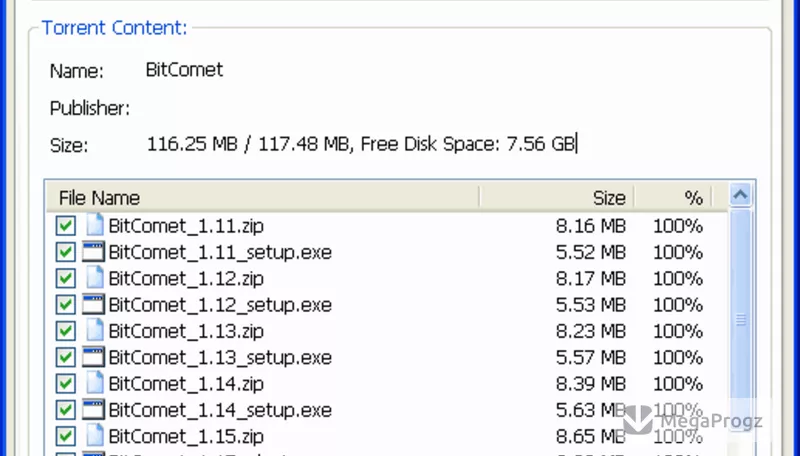Uncheck the BitComet_1.11.zip checkbox

tap(66, 225)
